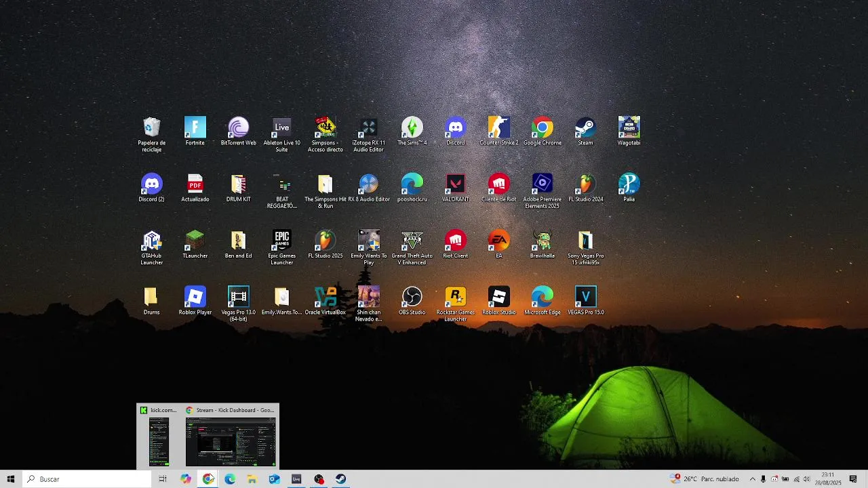Select the BitTorrent Web desktop icon
Viewport: 868px width, 488px height.
[239, 131]
